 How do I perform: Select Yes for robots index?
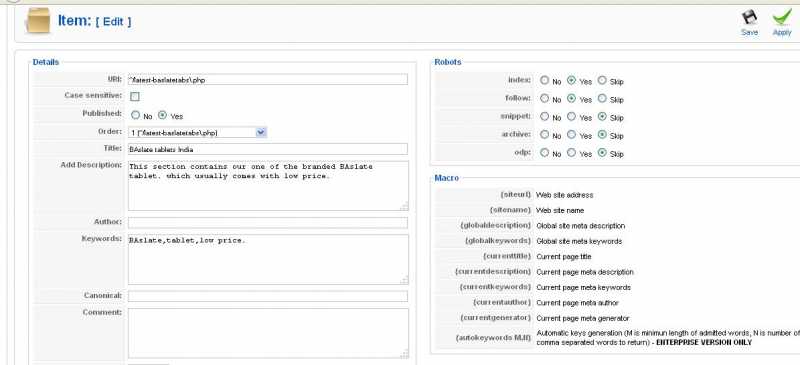click(571, 81)
